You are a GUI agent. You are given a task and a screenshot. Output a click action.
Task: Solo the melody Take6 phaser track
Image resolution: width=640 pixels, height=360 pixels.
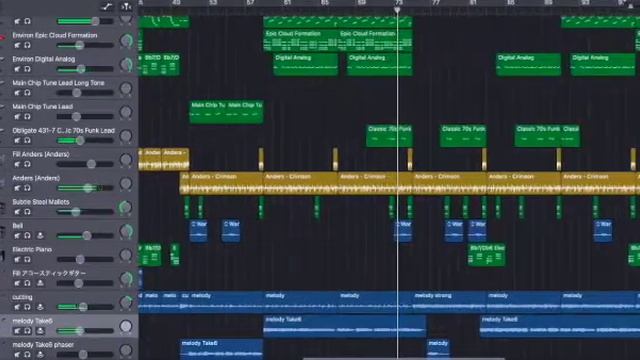pos(27,354)
